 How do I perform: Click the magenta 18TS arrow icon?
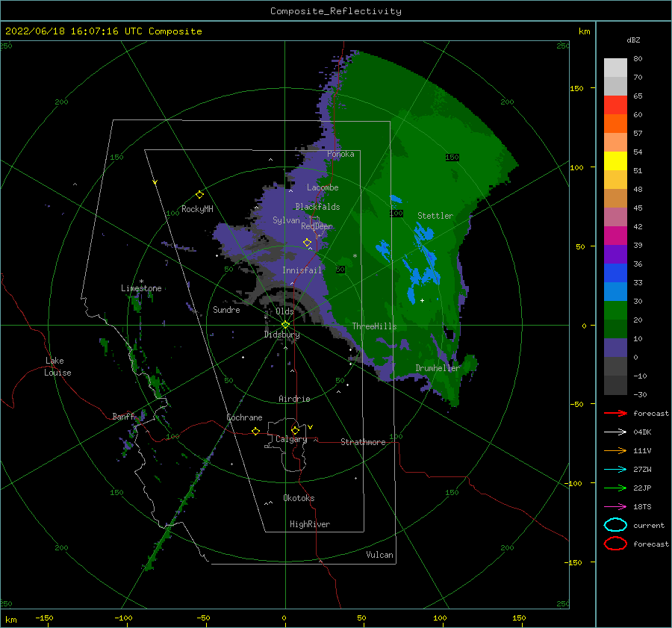point(615,507)
